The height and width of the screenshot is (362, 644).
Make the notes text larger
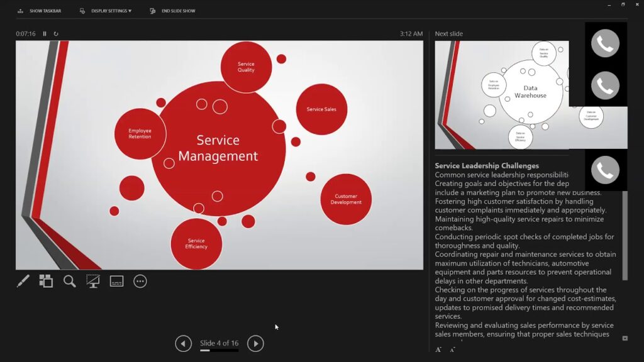click(438, 349)
